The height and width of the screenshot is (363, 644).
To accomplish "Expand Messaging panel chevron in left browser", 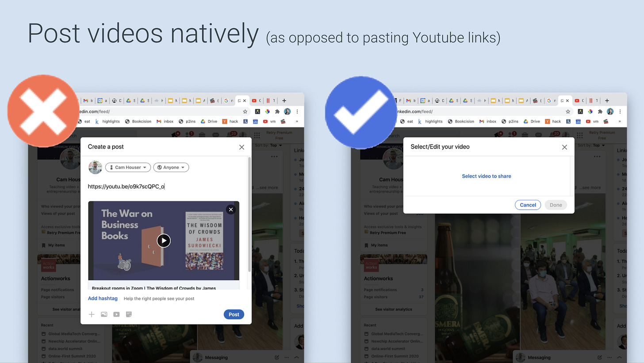I will [297, 357].
